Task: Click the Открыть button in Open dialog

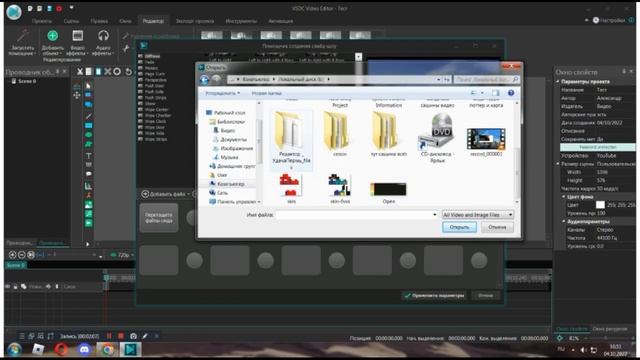Action: (459, 227)
